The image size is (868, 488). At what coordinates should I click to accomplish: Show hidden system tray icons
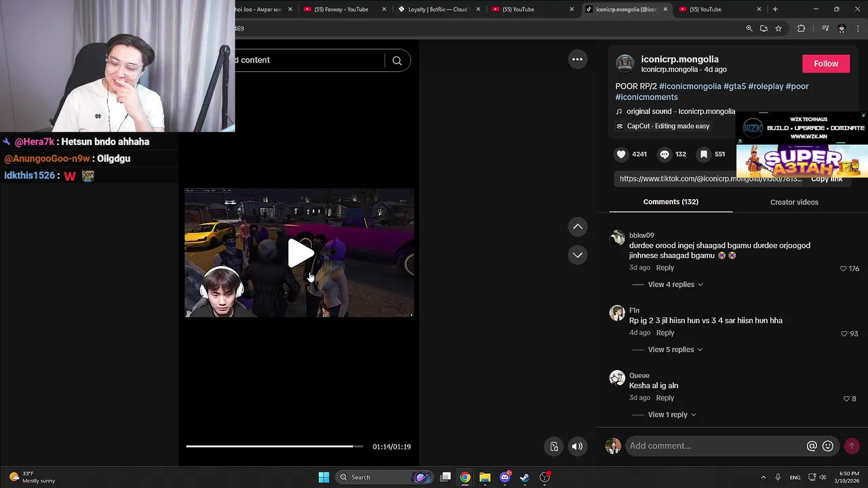click(x=763, y=477)
